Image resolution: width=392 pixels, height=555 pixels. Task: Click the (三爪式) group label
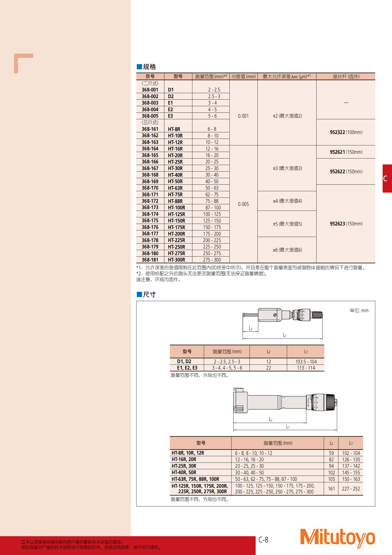[x=150, y=122]
